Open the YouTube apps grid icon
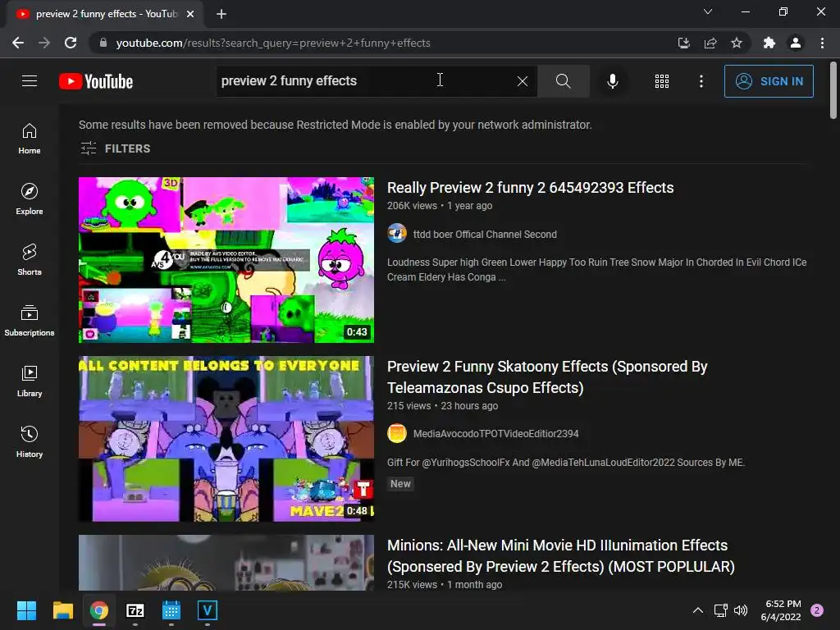840x630 pixels. click(x=662, y=81)
